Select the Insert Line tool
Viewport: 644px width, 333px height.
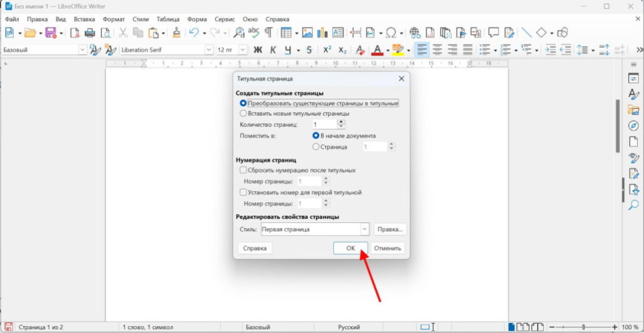526,33
